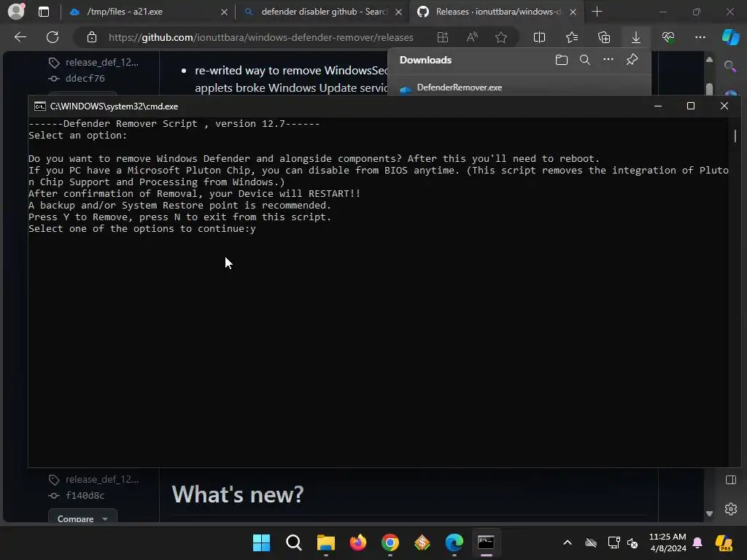Open the downloads folder icon
Viewport: 747px width, 560px height.
coord(562,60)
